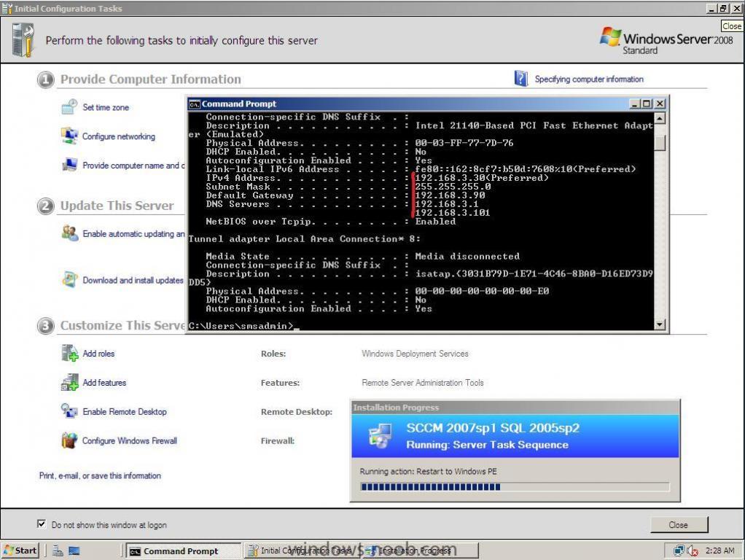Click Running action: Restart to Windows PE

pyautogui.click(x=428, y=472)
